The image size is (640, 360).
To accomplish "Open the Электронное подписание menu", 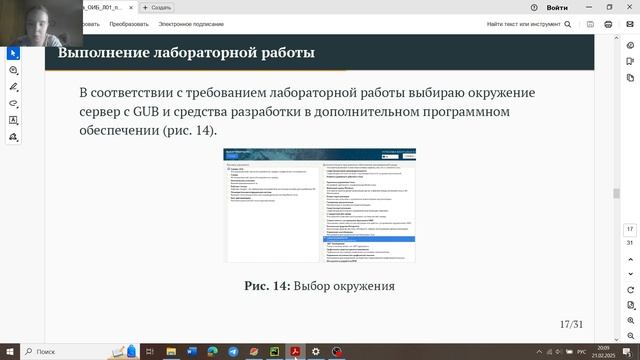I will tap(191, 24).
